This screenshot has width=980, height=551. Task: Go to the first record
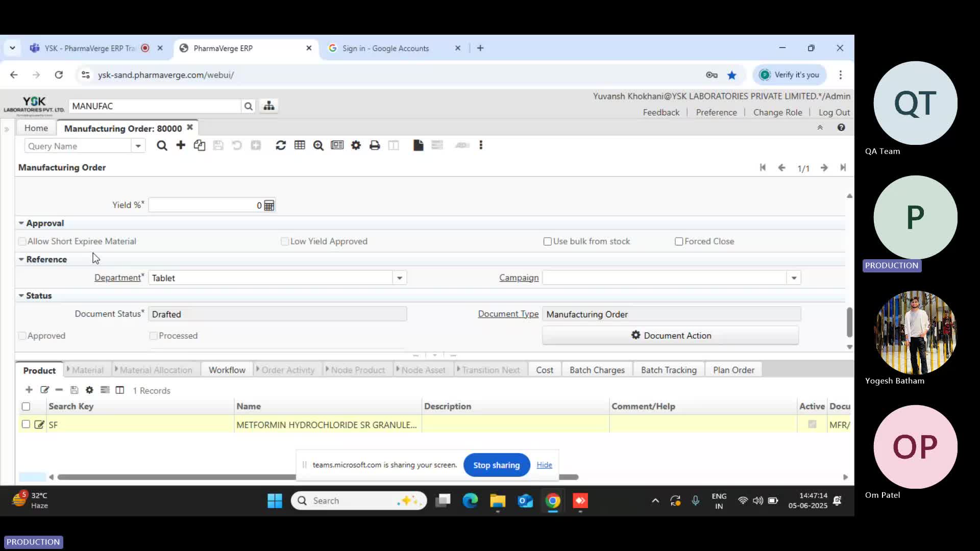(763, 167)
